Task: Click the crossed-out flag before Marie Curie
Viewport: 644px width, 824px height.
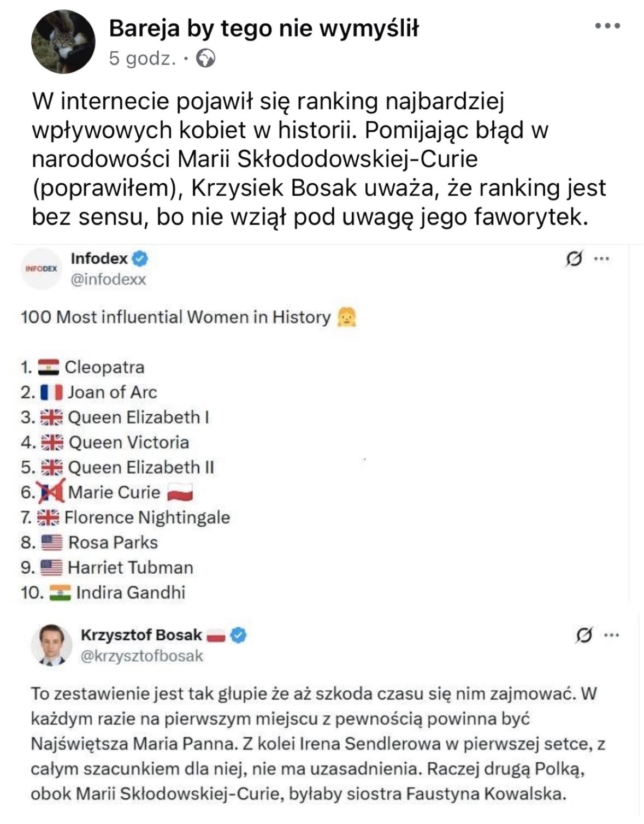Action: 51,492
